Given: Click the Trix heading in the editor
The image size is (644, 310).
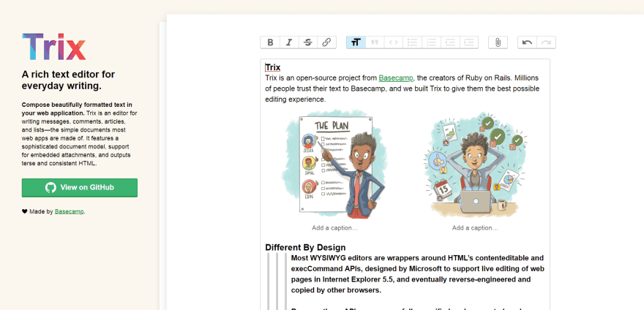Looking at the screenshot, I should click(x=273, y=67).
